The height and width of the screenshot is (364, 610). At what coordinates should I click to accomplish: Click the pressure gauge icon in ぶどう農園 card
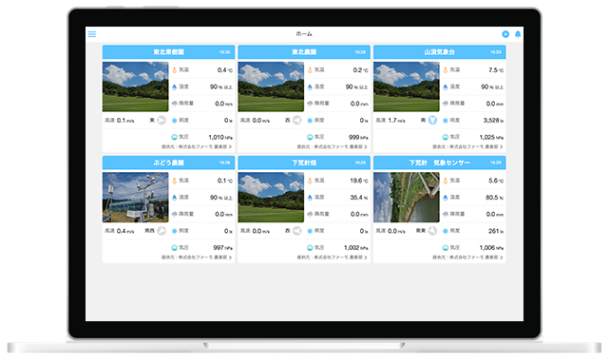(x=175, y=248)
